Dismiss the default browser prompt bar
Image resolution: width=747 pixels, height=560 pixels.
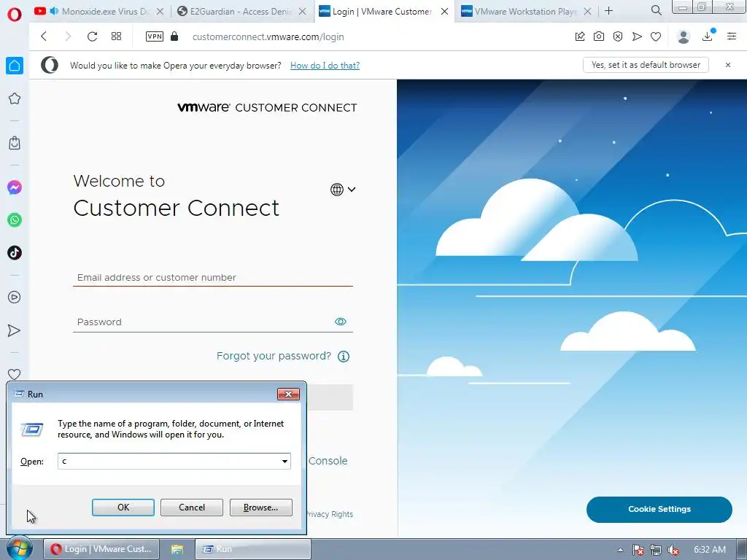(x=728, y=65)
